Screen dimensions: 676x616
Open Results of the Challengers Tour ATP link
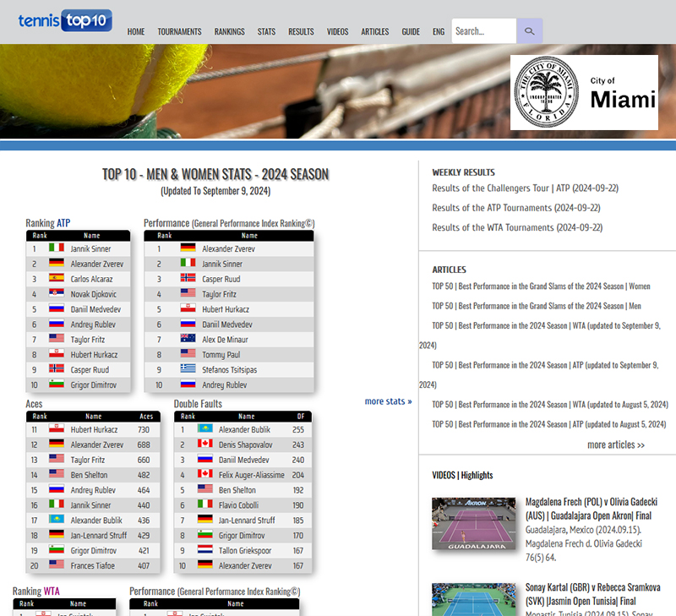525,188
